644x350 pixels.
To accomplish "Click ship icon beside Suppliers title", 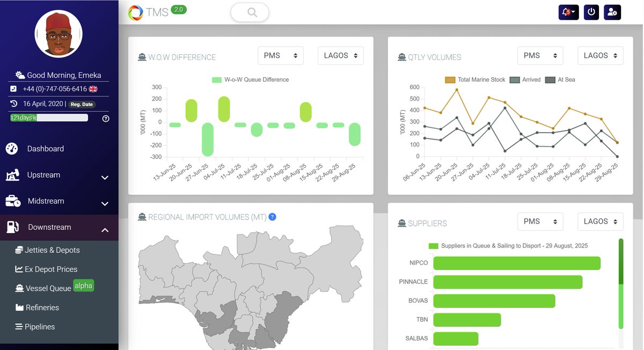I will 402,223.
